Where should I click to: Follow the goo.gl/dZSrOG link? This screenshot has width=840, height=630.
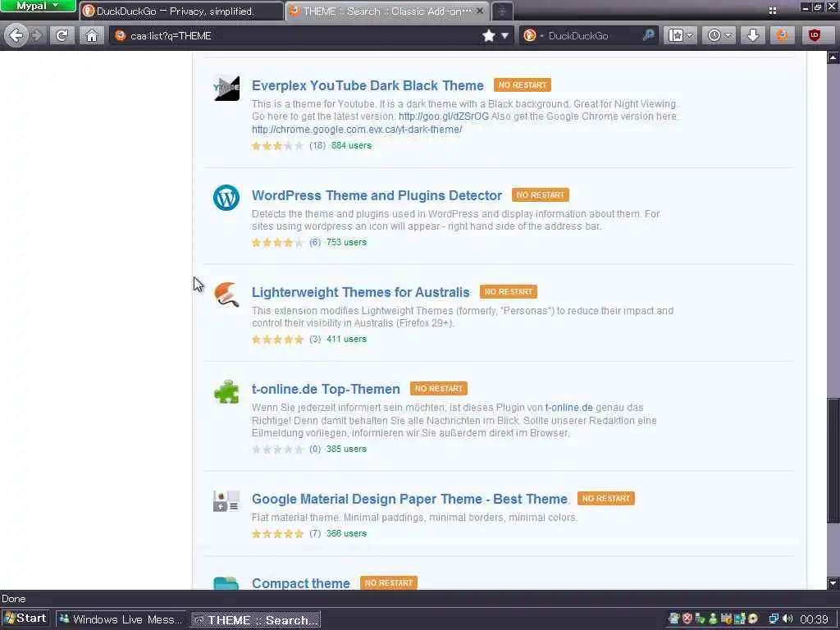click(444, 116)
